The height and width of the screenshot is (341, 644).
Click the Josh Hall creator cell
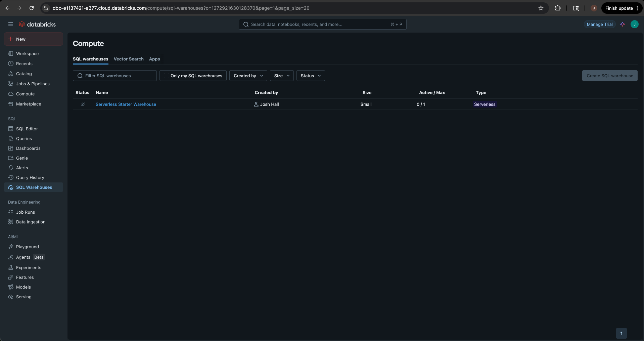[x=267, y=104]
